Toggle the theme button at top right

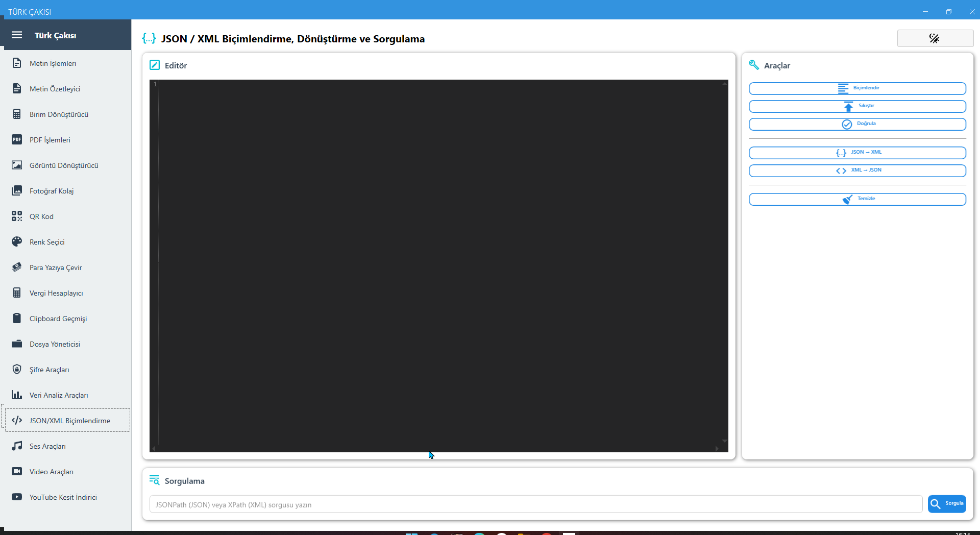[x=935, y=38]
